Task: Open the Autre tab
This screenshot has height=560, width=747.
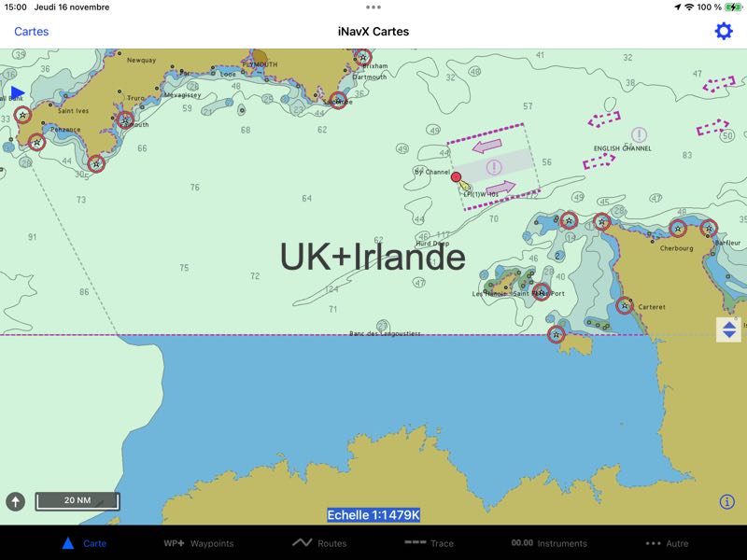Action: (667, 543)
